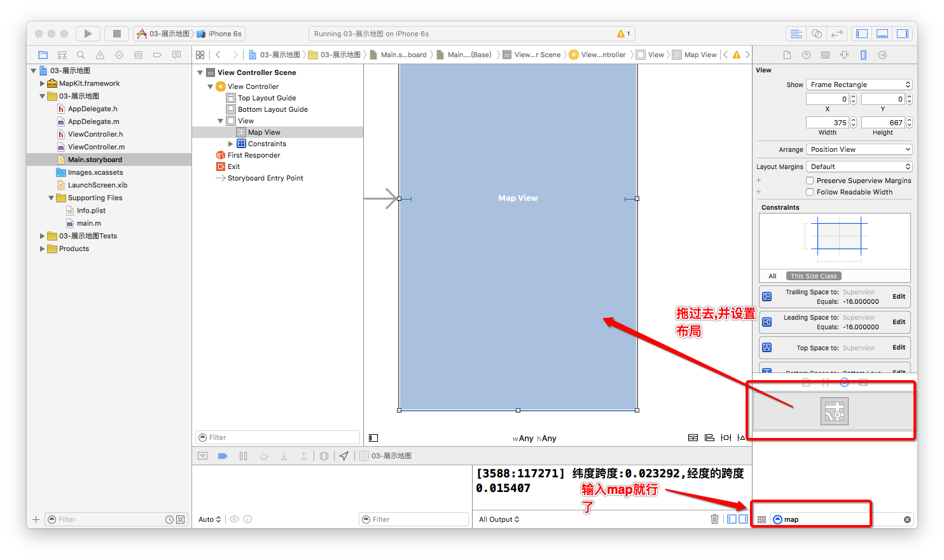This screenshot has height=560, width=944.
Task: Open the Show Frame Rectangle dropdown
Action: coord(859,85)
